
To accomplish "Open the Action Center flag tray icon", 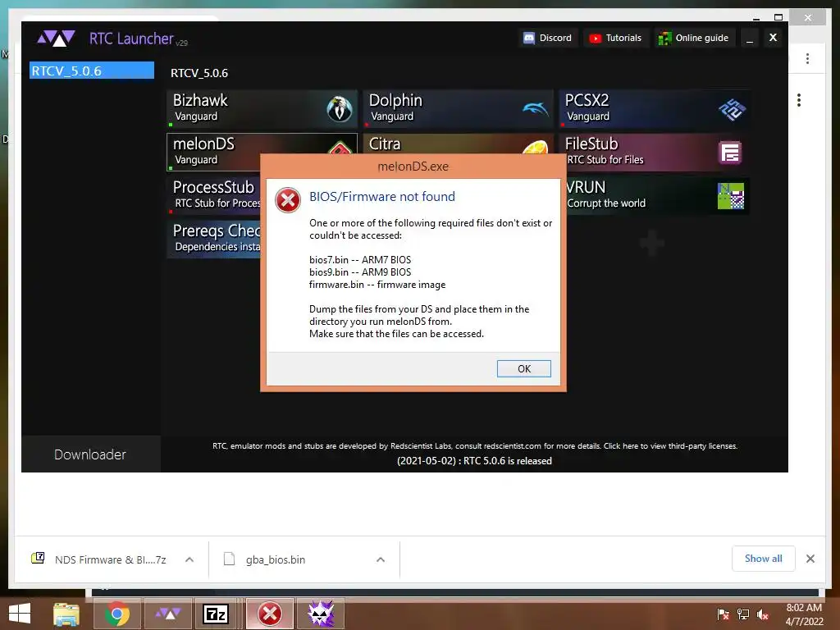I will pyautogui.click(x=724, y=614).
